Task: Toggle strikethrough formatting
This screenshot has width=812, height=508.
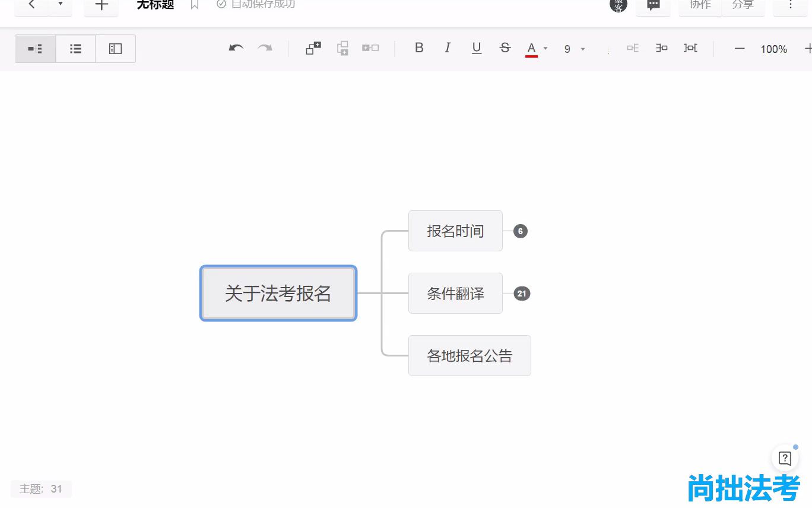Action: coord(505,48)
